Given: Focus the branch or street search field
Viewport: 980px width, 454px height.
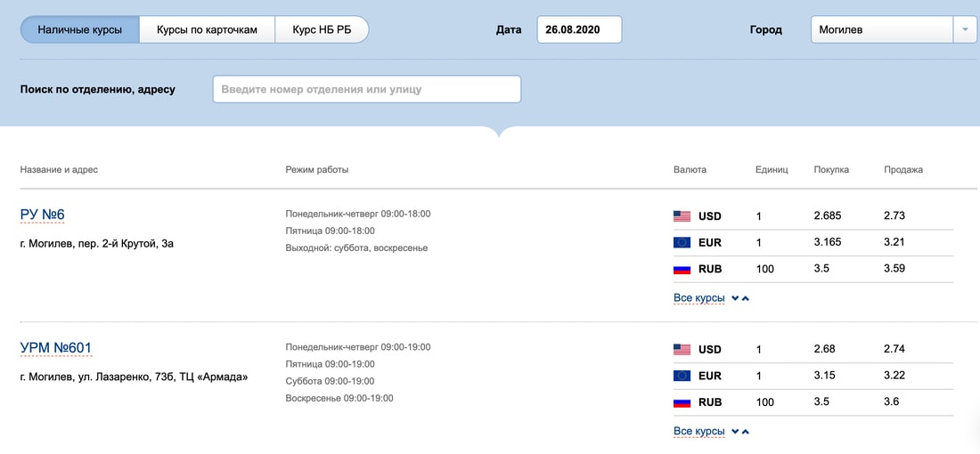Looking at the screenshot, I should [x=366, y=89].
